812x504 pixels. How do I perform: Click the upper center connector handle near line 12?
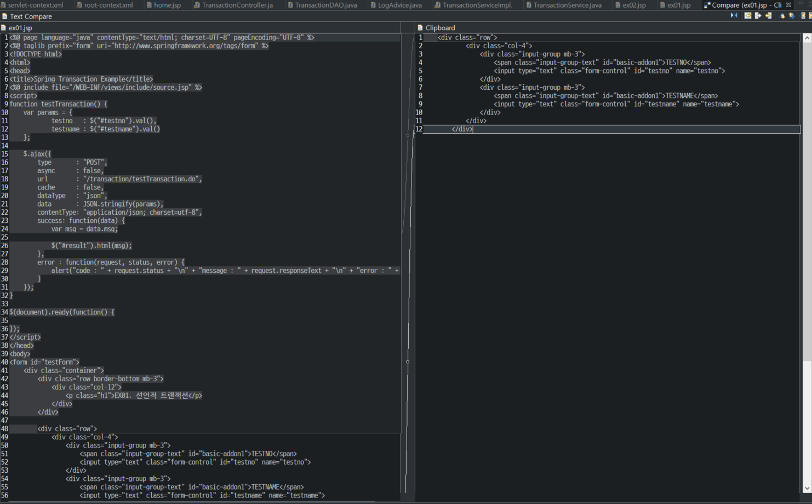coord(408,135)
